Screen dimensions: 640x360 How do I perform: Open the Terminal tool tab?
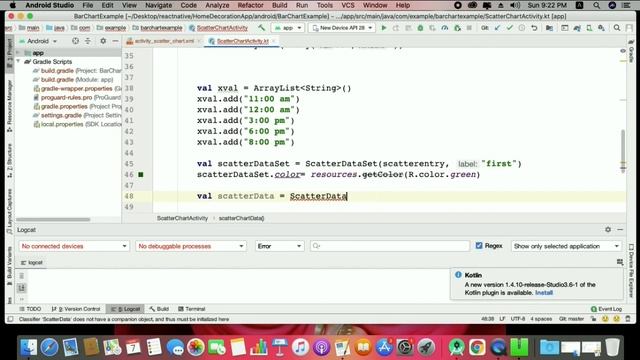coord(192,309)
